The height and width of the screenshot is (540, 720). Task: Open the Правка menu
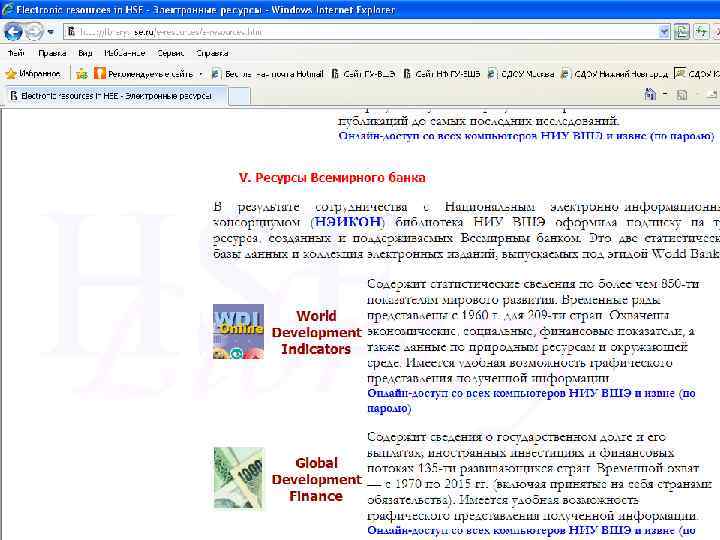(x=52, y=53)
